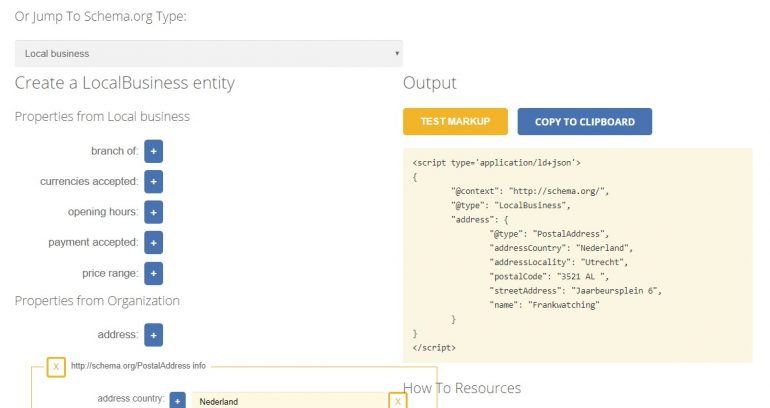This screenshot has width=770, height=408.
Task: Add a 'branch of' property
Action: [x=153, y=151]
